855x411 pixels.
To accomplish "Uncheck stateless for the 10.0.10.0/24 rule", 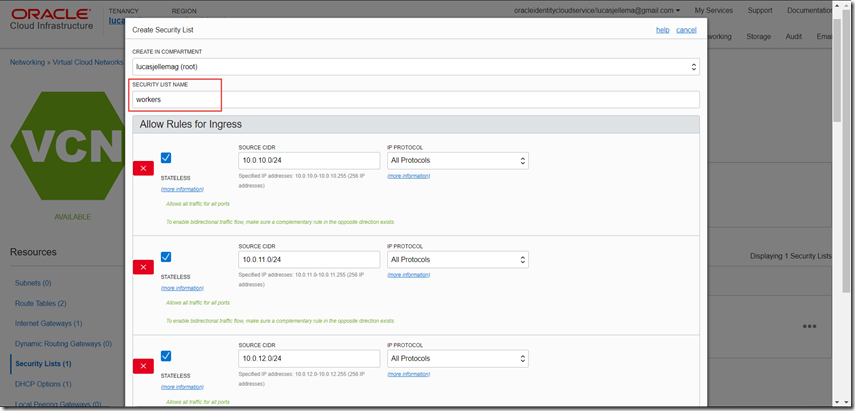I will click(166, 158).
